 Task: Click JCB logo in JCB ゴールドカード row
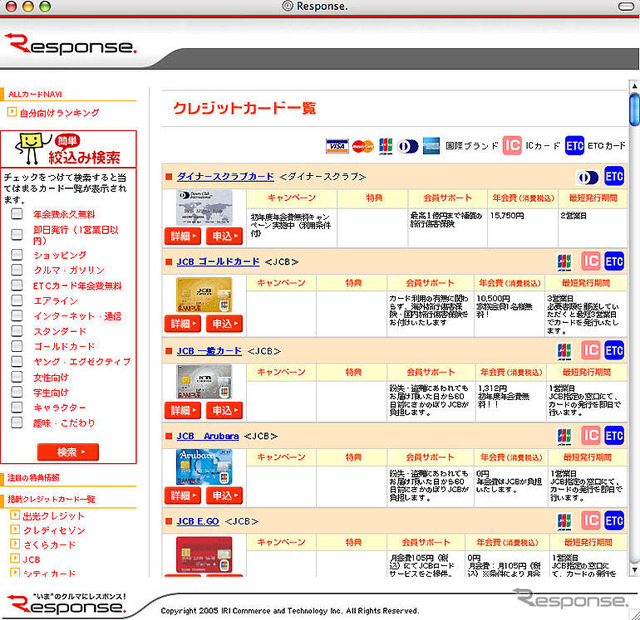pyautogui.click(x=564, y=262)
